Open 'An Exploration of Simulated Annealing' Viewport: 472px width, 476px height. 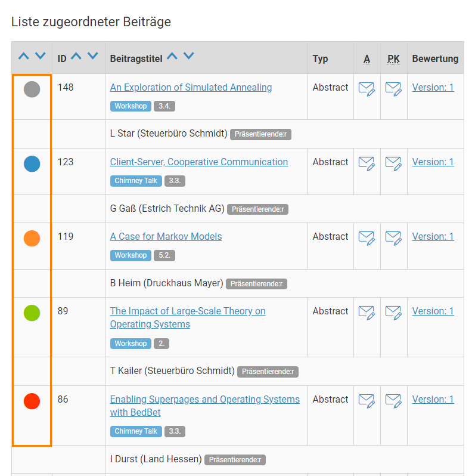(x=191, y=88)
